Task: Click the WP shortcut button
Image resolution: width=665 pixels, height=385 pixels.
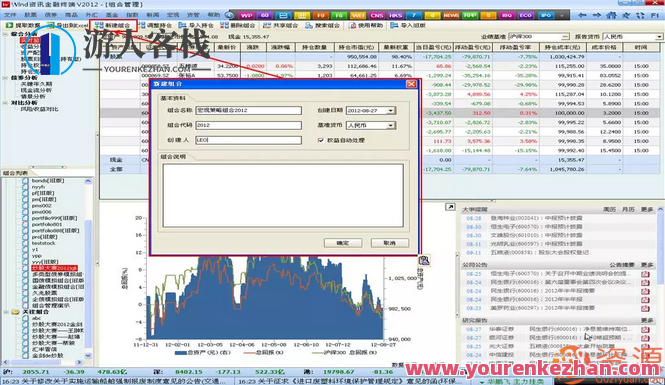Action: pyautogui.click(x=246, y=15)
